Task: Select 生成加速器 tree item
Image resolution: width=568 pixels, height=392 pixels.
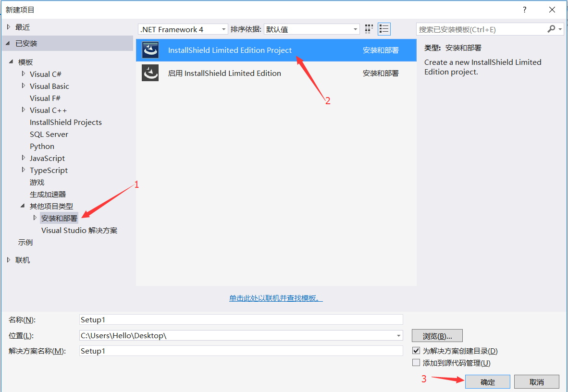Action: [x=48, y=194]
